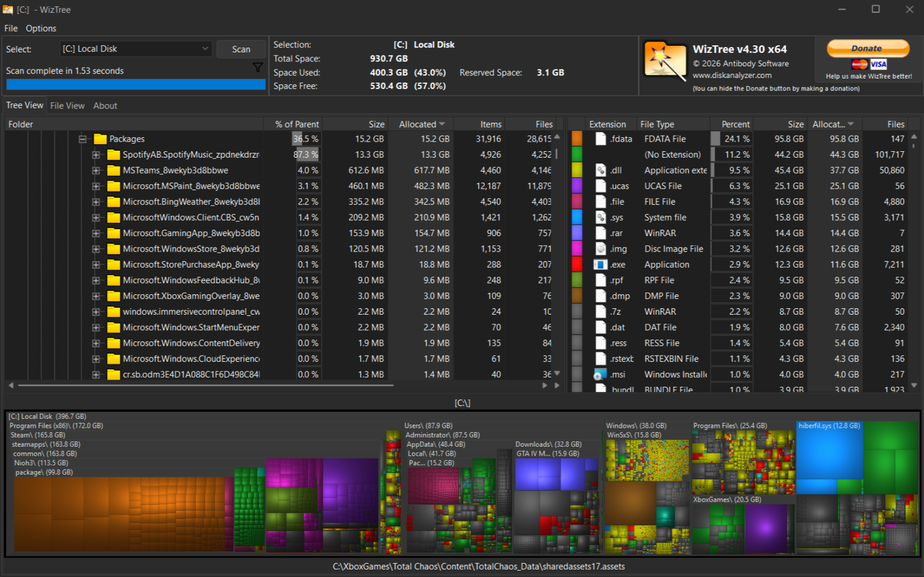Click the filter funnel icon
924x577 pixels.
pos(258,68)
